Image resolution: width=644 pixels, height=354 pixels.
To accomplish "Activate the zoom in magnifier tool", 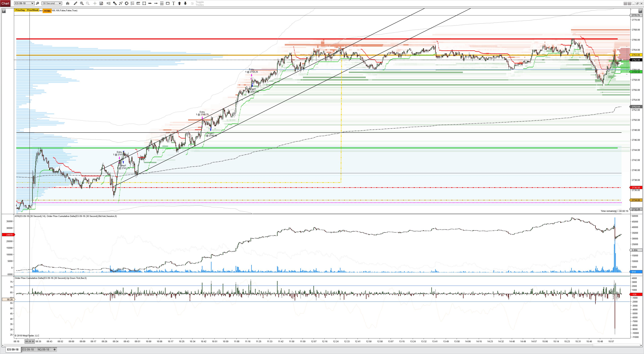I will pos(82,3).
